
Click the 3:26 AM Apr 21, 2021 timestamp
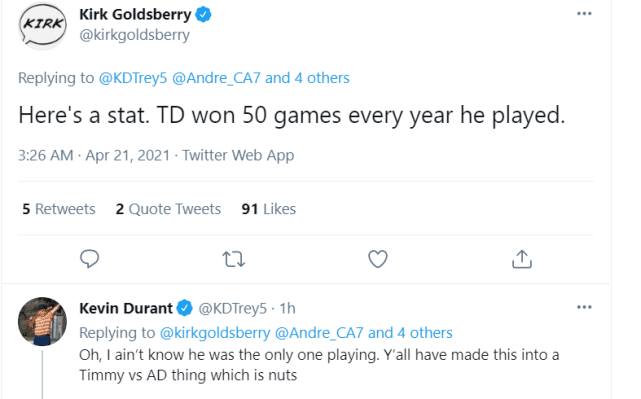click(94, 155)
